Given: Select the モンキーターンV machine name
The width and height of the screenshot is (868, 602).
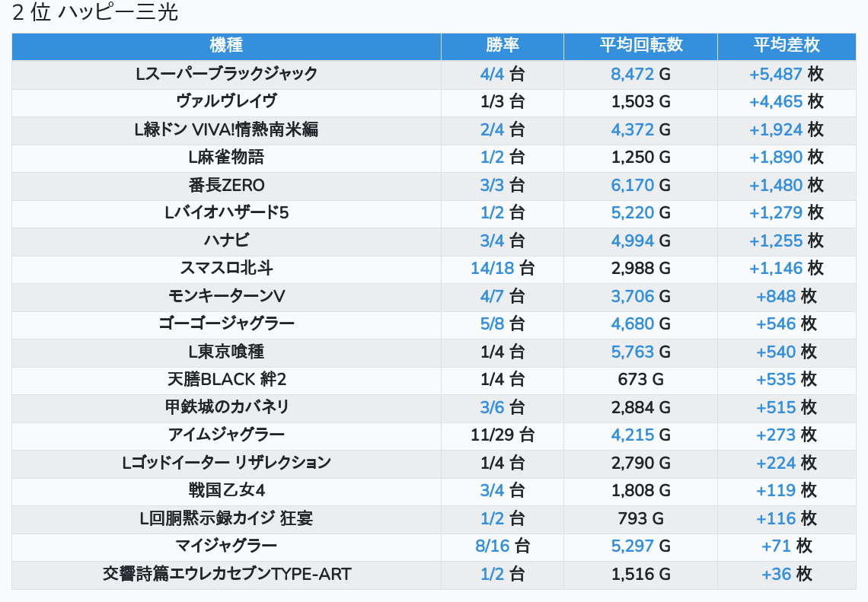Looking at the screenshot, I should [226, 296].
